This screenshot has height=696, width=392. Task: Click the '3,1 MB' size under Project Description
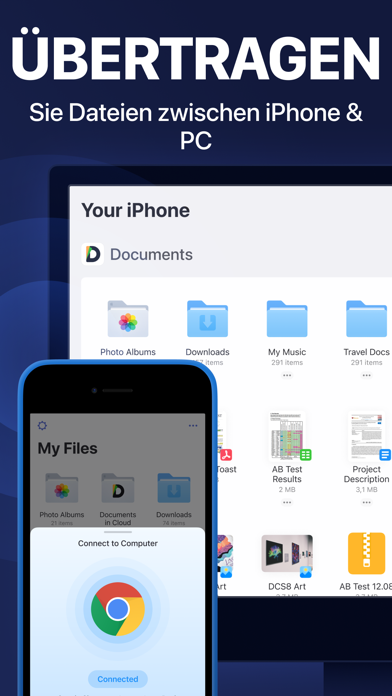tap(366, 490)
